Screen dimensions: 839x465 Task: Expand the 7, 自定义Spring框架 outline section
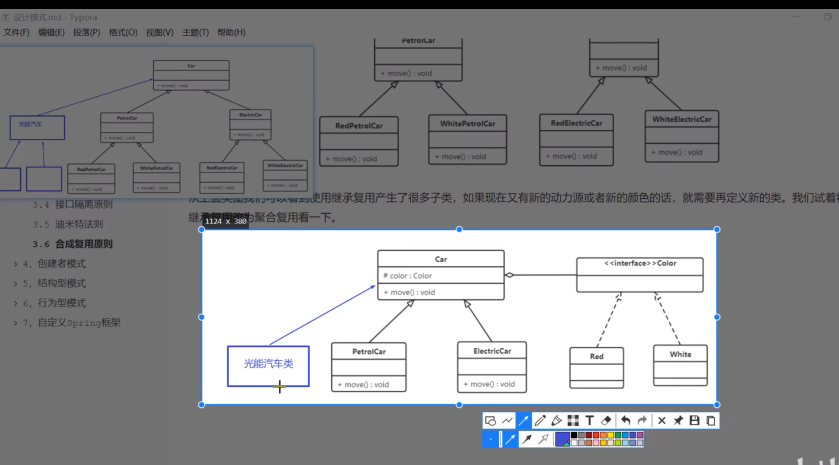(x=15, y=323)
